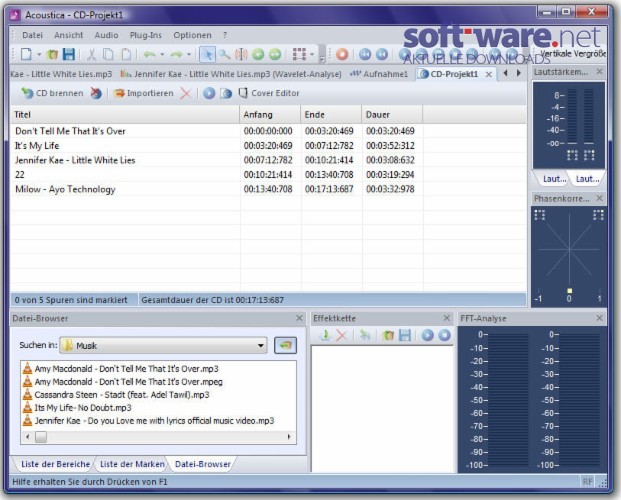Click the red record button
The image size is (621, 500).
342,54
